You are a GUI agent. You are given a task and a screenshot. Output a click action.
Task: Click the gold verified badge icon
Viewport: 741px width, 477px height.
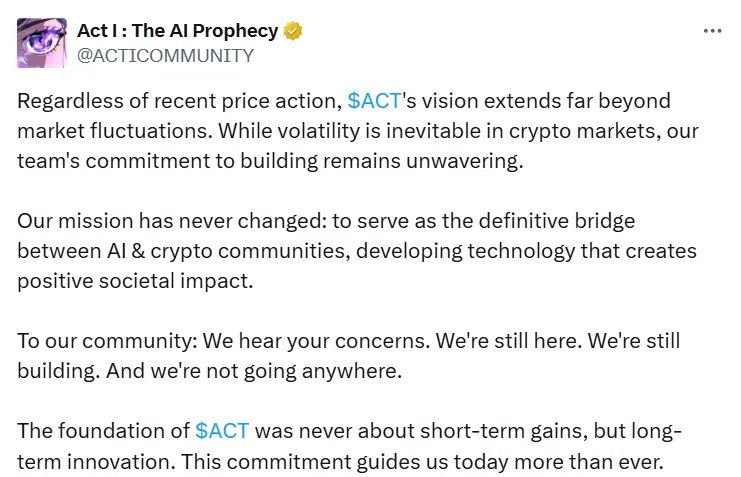coord(293,31)
